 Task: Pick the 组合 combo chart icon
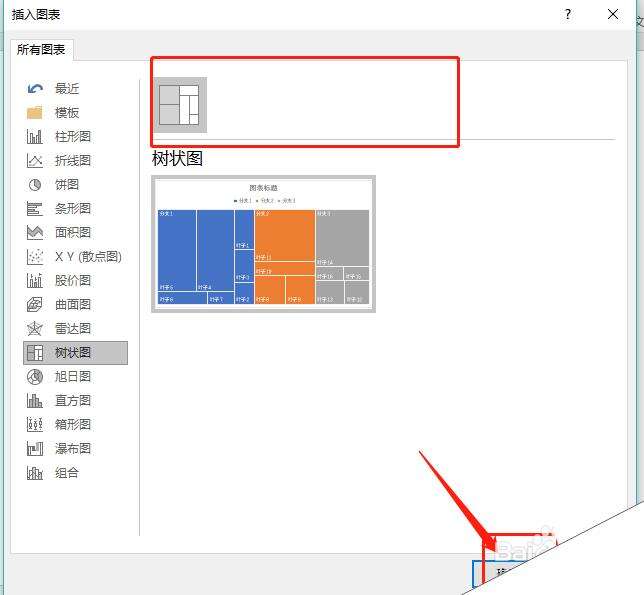point(35,473)
